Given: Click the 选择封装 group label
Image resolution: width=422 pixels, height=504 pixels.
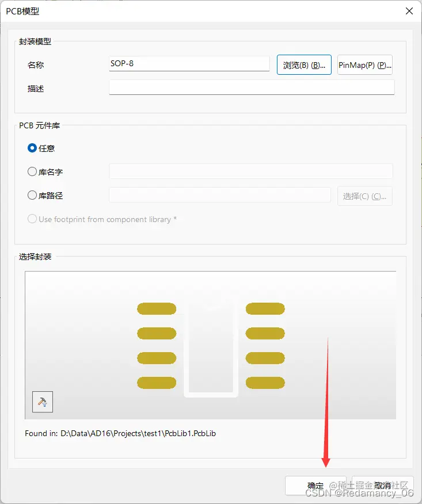Looking at the screenshot, I should (35, 257).
